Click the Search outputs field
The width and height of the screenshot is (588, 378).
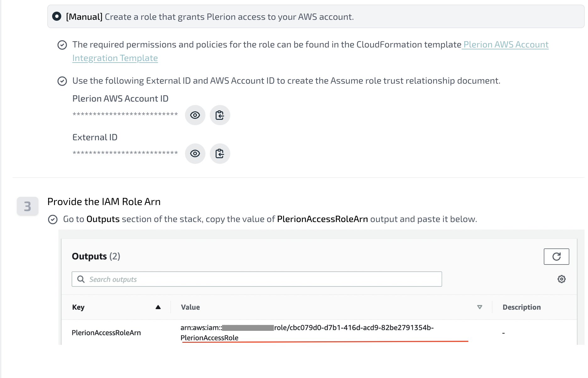tap(257, 279)
